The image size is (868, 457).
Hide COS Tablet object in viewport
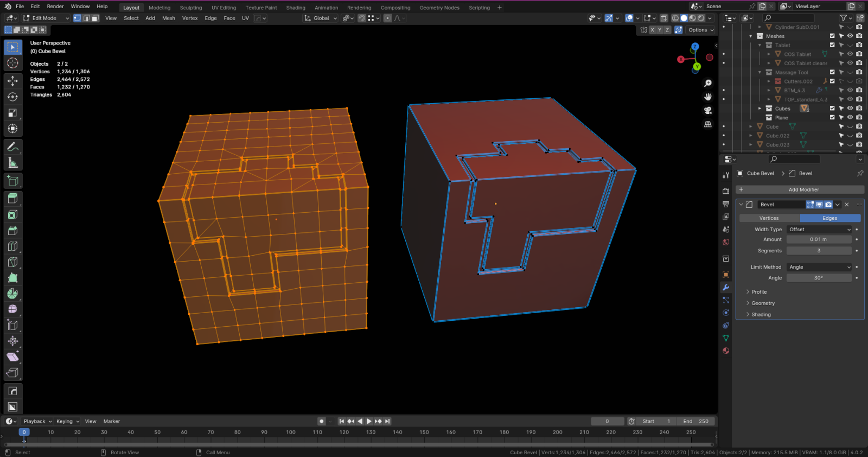point(850,54)
